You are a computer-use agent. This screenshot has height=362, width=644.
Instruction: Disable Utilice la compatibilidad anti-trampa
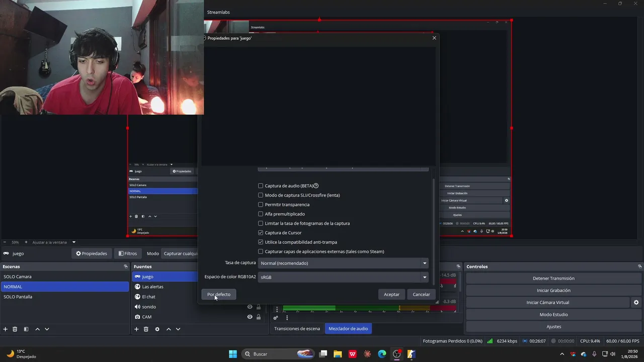(261, 242)
